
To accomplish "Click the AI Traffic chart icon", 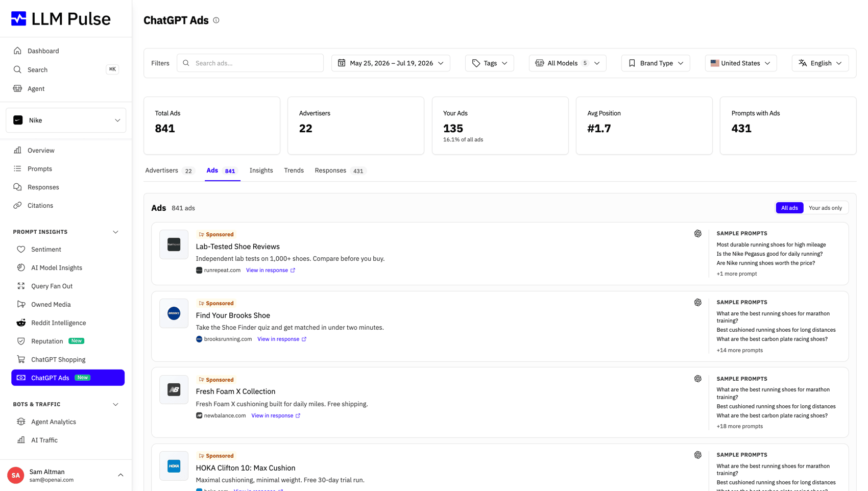I will [21, 440].
